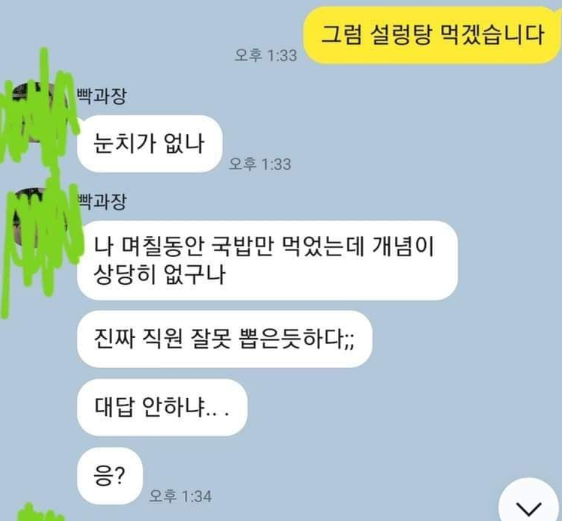Click the words 상당히 없구나 on second line
This screenshot has height=521, width=562.
point(159,275)
